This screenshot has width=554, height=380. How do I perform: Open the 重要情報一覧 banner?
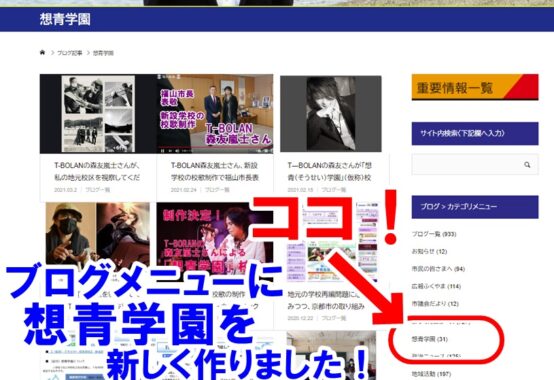pos(475,87)
